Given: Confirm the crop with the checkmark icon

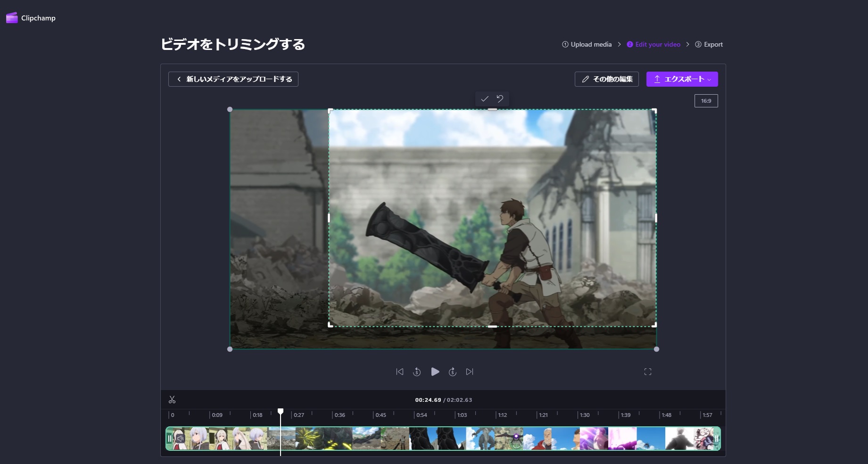Looking at the screenshot, I should coord(484,99).
